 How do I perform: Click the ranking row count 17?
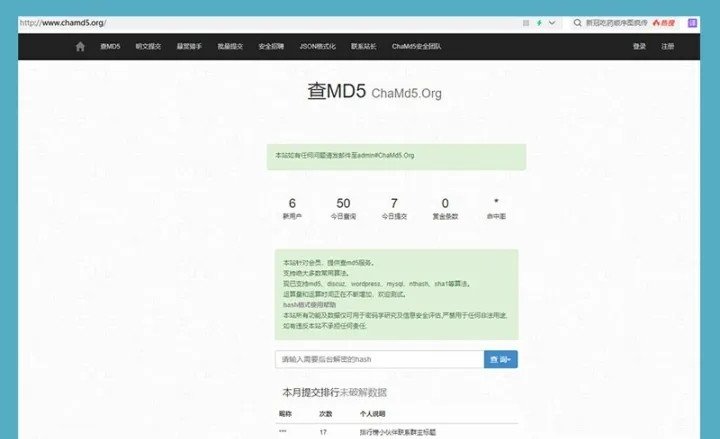(323, 432)
